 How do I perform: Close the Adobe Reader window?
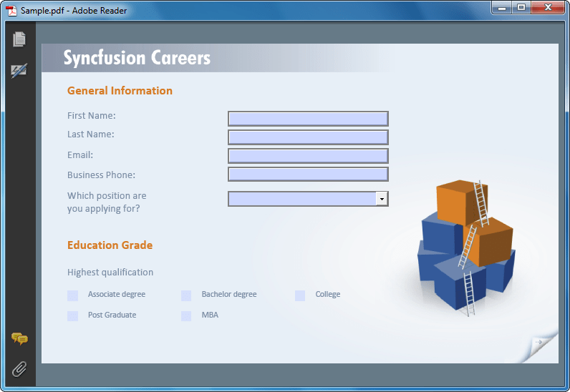click(x=548, y=8)
